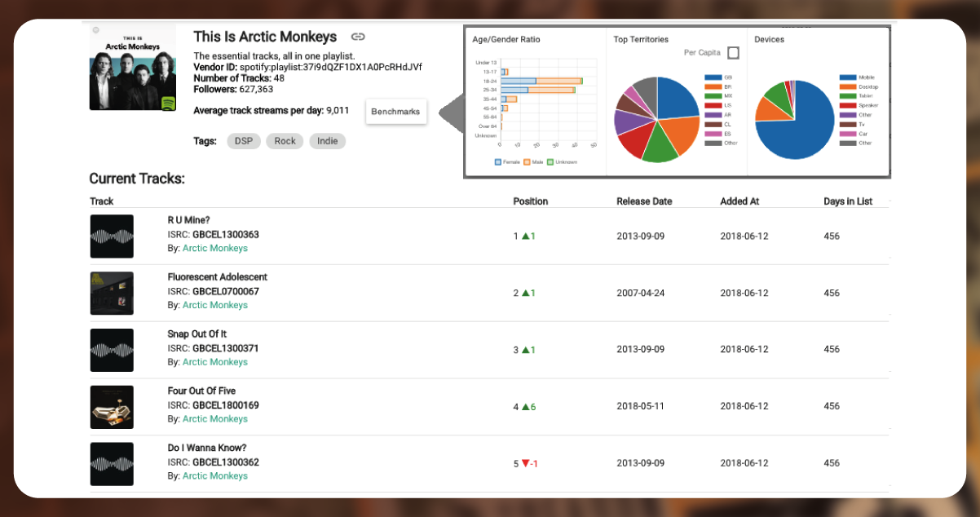980x517 pixels.
Task: Click the red down arrow in Do I Wanna Know? row
Action: [526, 464]
